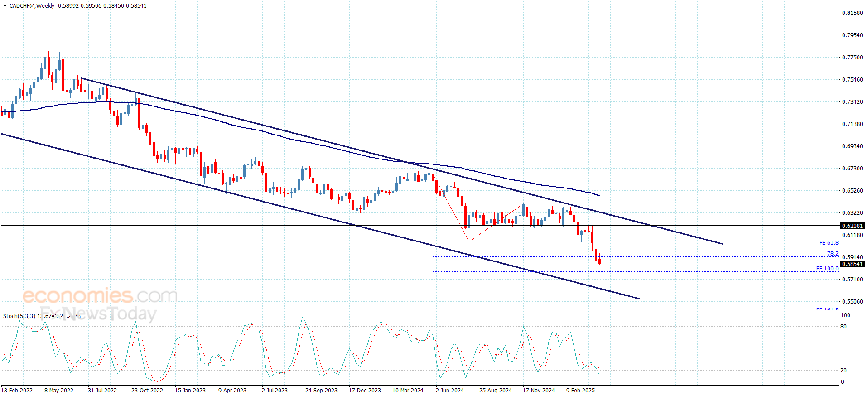This screenshot has height=396, width=868.
Task: Click the 24 Sep 2023 date label
Action: pos(321,391)
